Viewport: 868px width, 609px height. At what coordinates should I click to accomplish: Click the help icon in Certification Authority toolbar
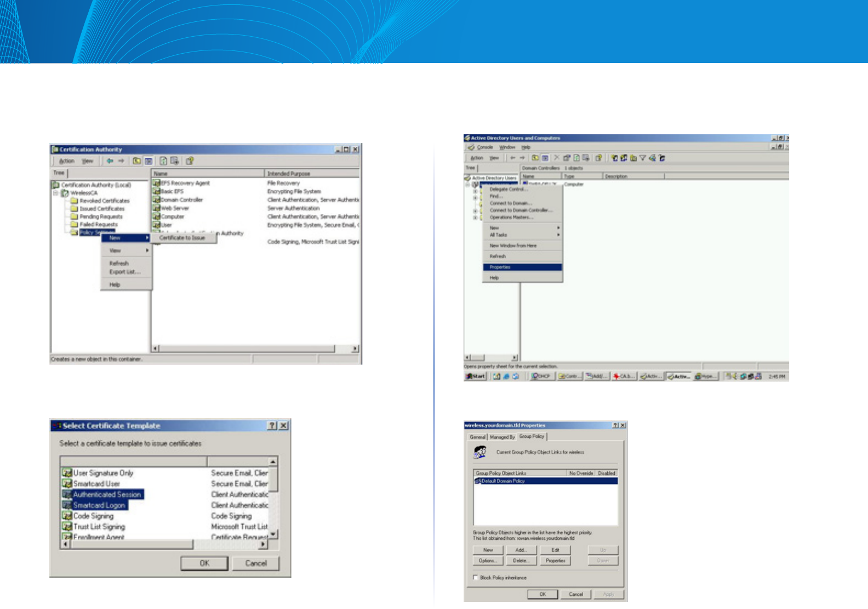[x=190, y=161]
